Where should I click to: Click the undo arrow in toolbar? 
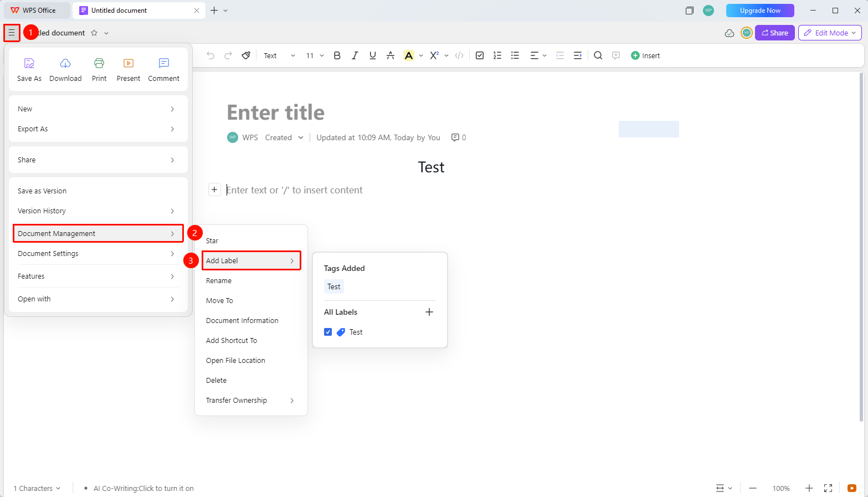coord(210,55)
